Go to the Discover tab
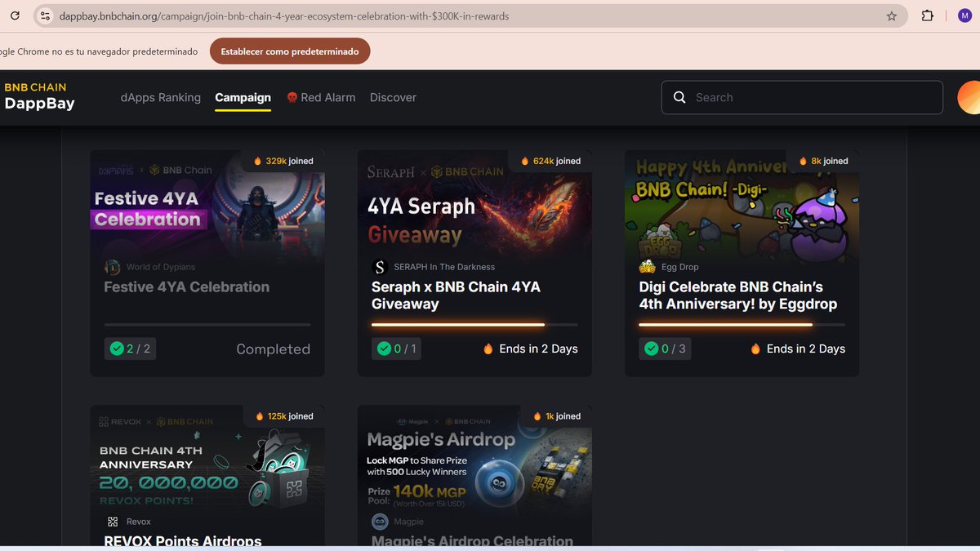The height and width of the screenshot is (551, 980). pyautogui.click(x=393, y=97)
